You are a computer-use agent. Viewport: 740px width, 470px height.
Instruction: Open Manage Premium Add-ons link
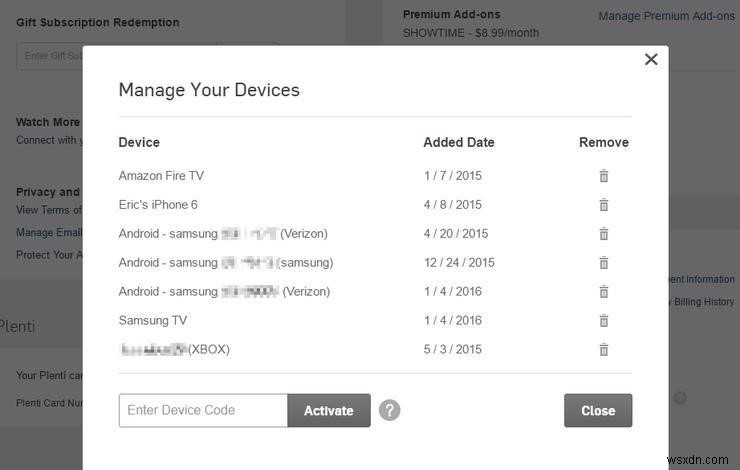(x=666, y=16)
